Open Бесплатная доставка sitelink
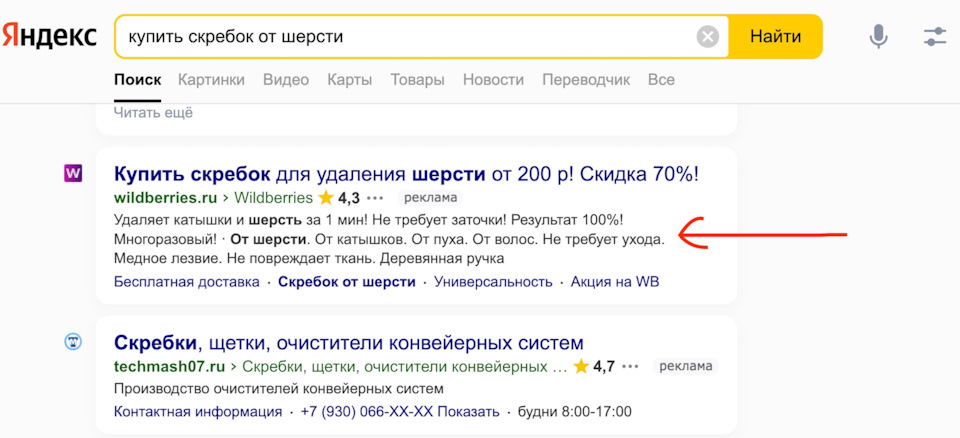960x438 pixels. (x=187, y=282)
